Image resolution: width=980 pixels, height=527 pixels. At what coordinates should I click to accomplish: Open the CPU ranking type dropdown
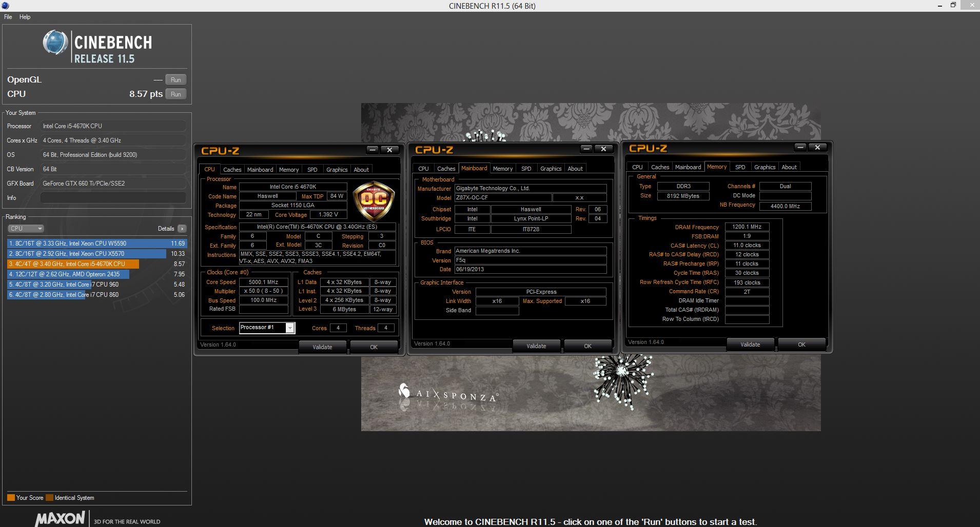click(x=26, y=229)
